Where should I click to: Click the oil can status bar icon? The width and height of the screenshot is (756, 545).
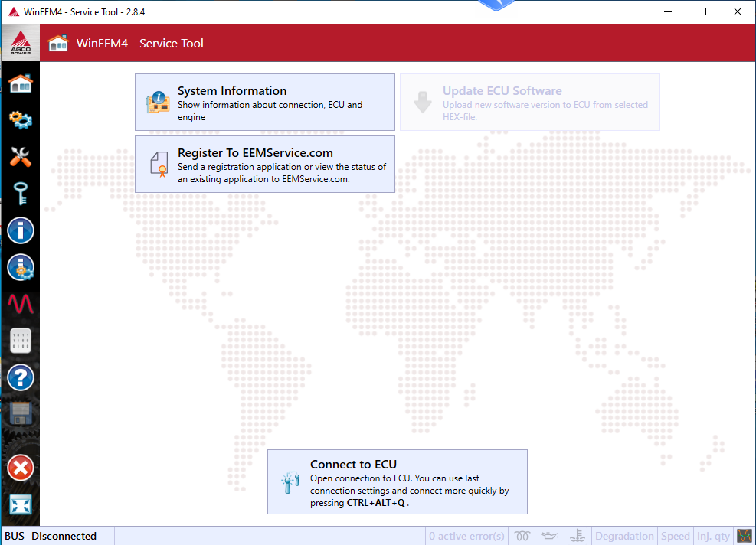(550, 536)
